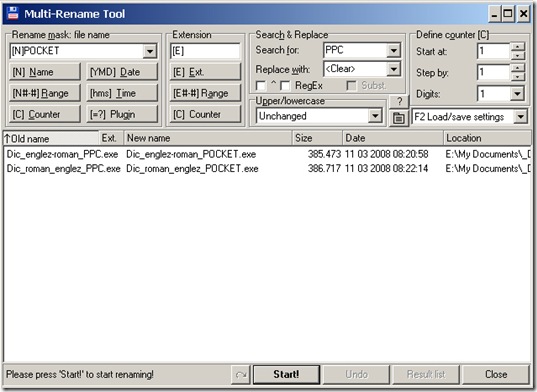Click the New name column header
Viewport: 537px width, 392px height.
click(x=208, y=138)
